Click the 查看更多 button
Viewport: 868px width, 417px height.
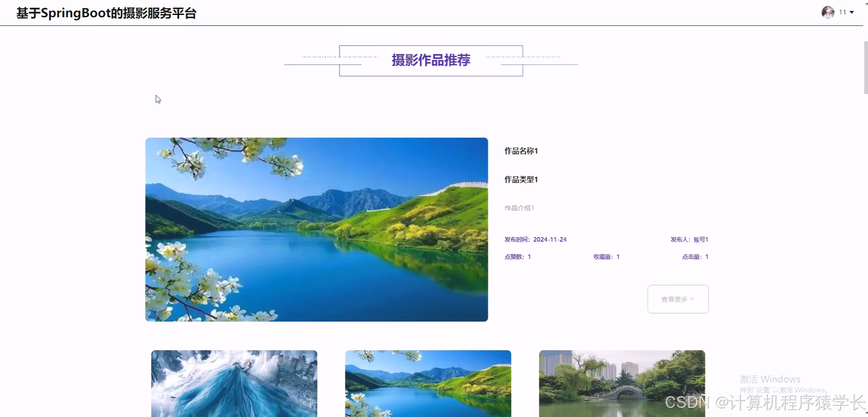[678, 299]
